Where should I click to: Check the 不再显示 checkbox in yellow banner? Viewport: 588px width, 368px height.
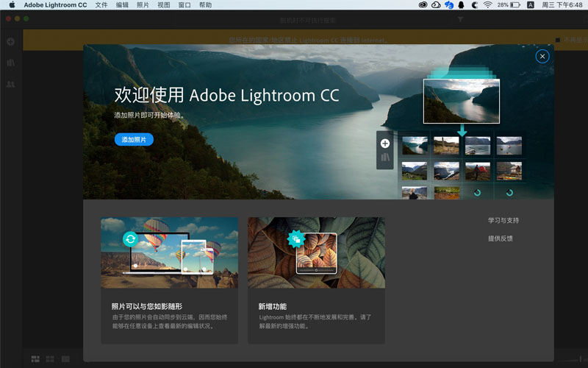tap(558, 40)
